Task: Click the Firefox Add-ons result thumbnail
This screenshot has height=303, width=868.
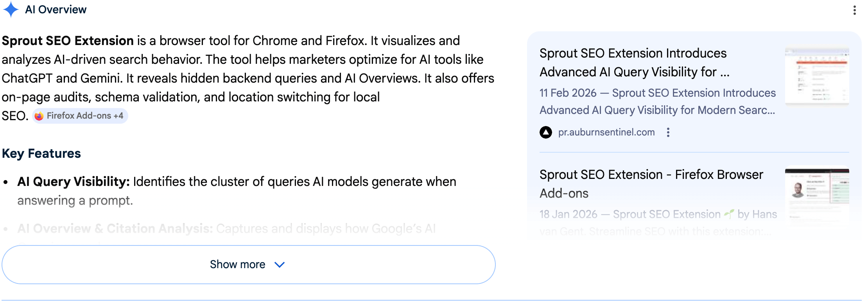Action: click(x=817, y=192)
